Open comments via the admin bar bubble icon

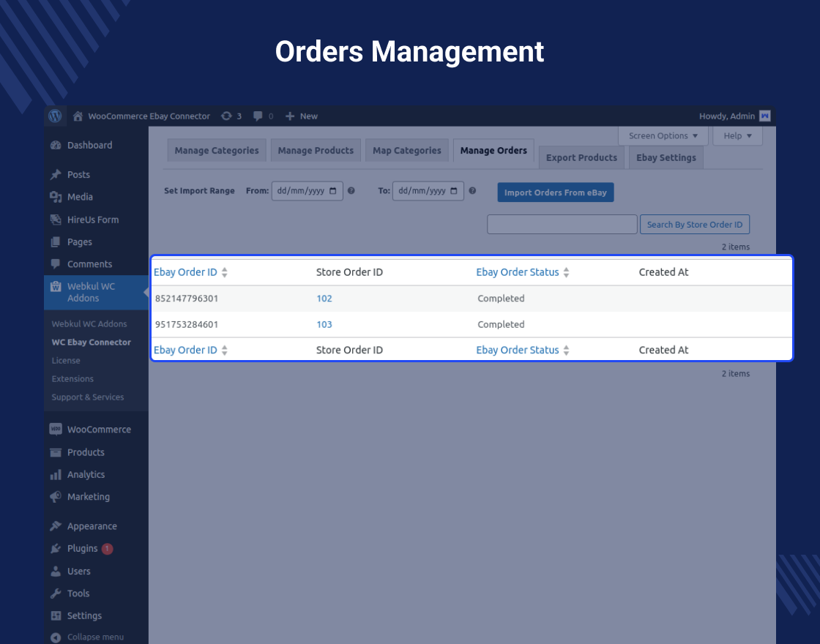click(256, 116)
